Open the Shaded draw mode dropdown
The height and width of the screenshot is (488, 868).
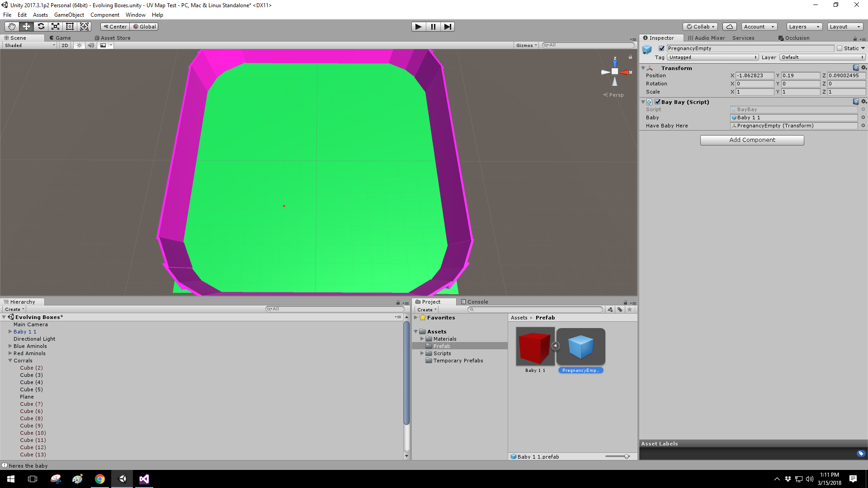(27, 45)
